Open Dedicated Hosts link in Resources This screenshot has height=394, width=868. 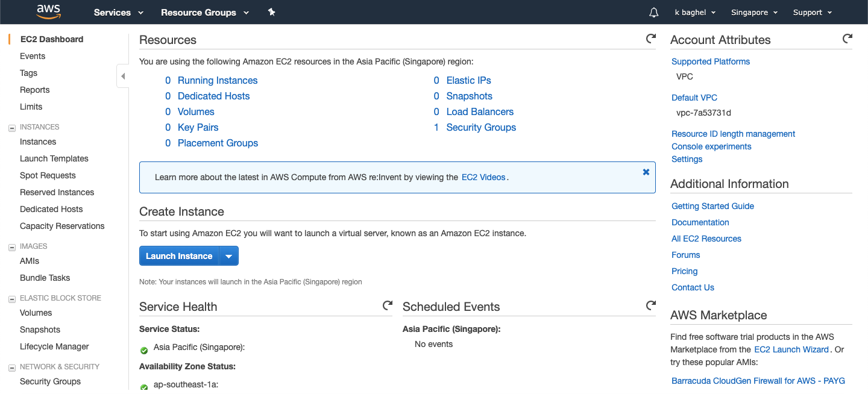coord(213,96)
